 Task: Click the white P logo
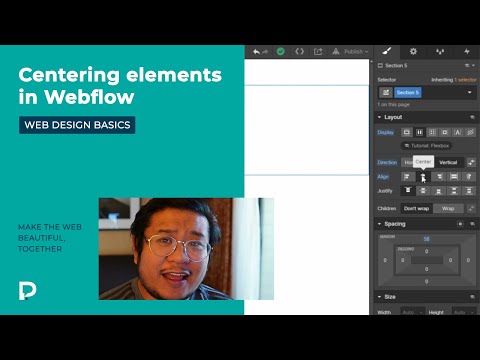(x=27, y=291)
